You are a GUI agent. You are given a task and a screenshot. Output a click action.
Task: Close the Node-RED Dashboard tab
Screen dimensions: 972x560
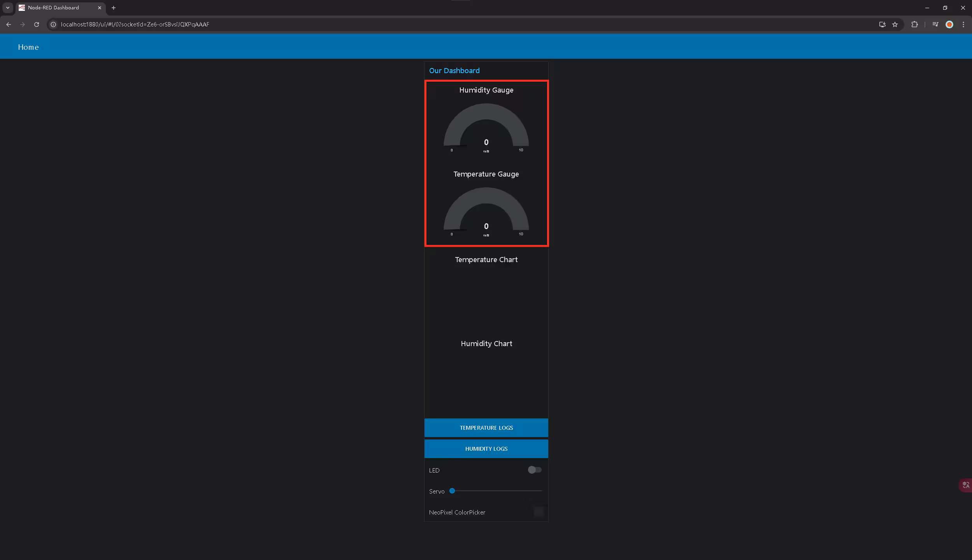(x=100, y=8)
